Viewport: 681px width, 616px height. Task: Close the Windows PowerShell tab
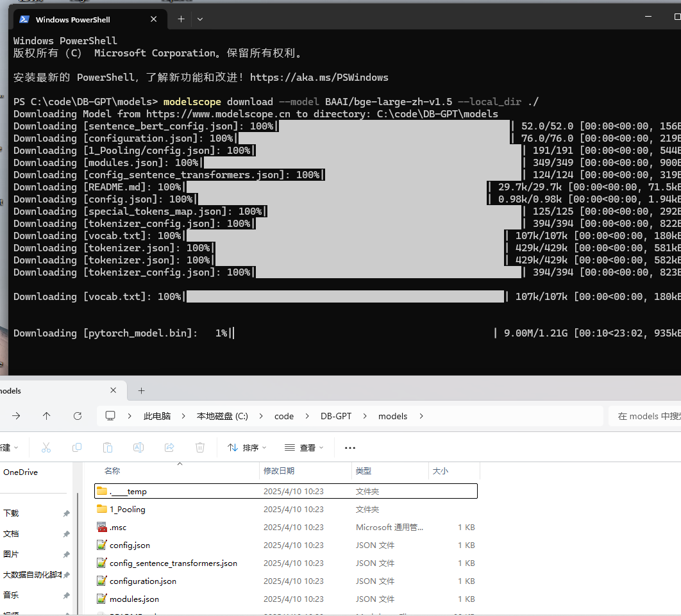pyautogui.click(x=153, y=19)
